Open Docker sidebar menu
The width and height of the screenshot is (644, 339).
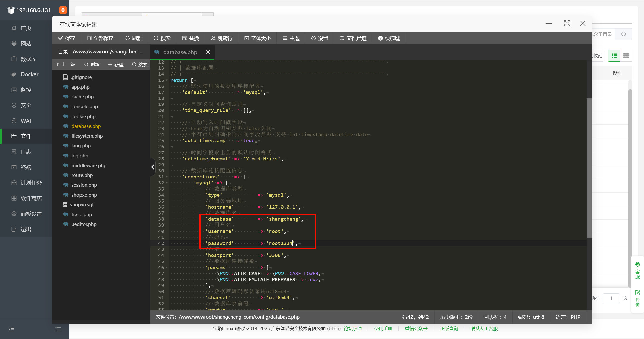pyautogui.click(x=26, y=74)
